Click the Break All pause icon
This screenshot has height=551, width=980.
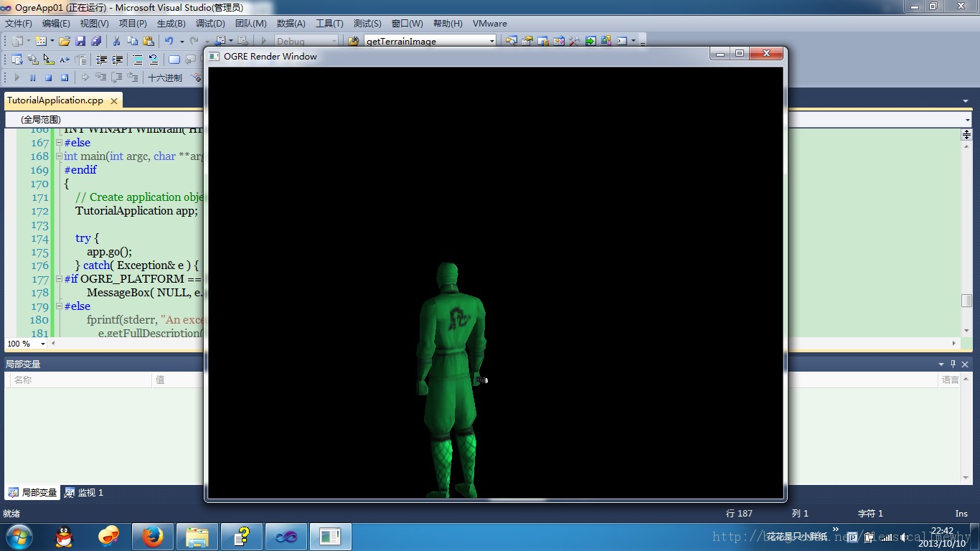(32, 77)
